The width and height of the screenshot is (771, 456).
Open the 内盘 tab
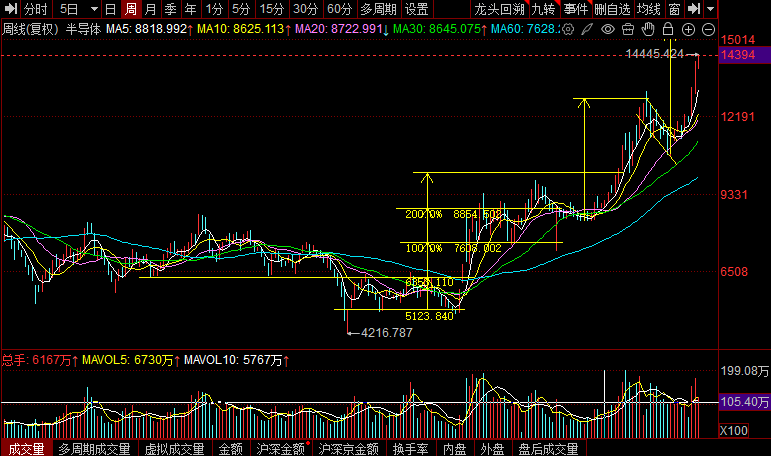tap(454, 449)
